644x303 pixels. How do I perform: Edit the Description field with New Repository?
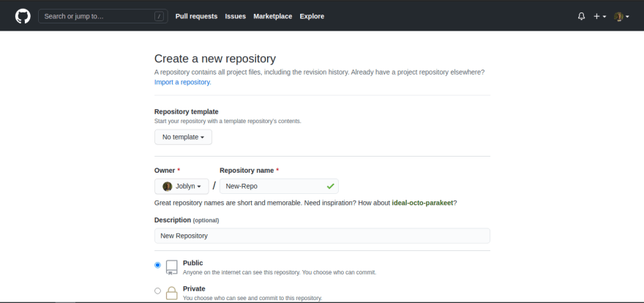[x=322, y=236]
